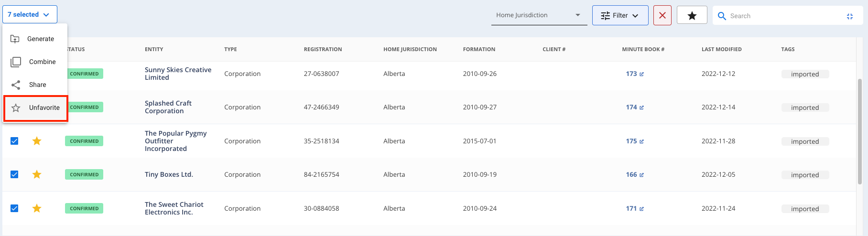The height and width of the screenshot is (236, 868).
Task: Unstar The Sweet Chariot Electronics favorite star
Action: [x=37, y=208]
